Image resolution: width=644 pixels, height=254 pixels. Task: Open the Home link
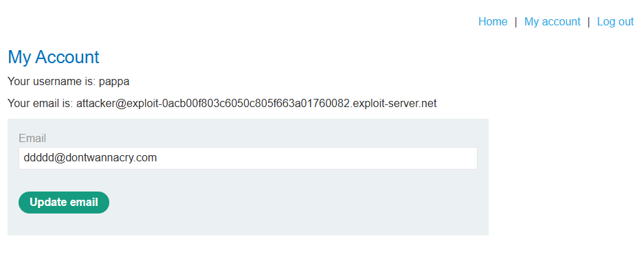coord(492,22)
